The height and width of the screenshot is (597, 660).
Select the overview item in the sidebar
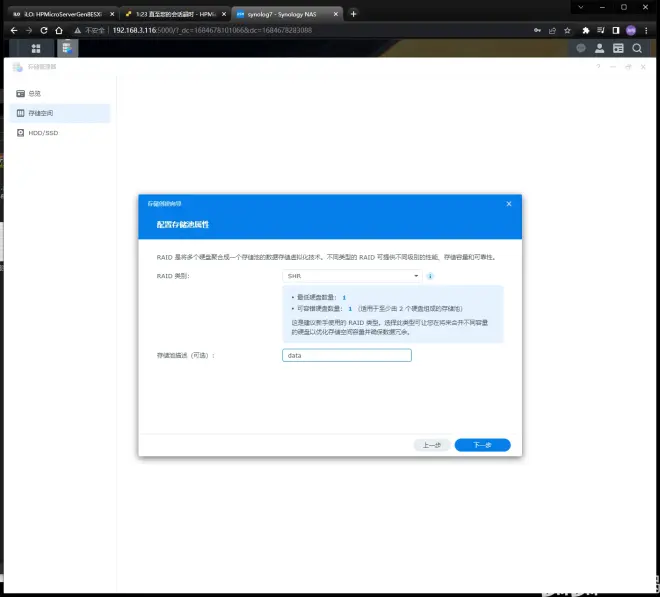[59, 93]
